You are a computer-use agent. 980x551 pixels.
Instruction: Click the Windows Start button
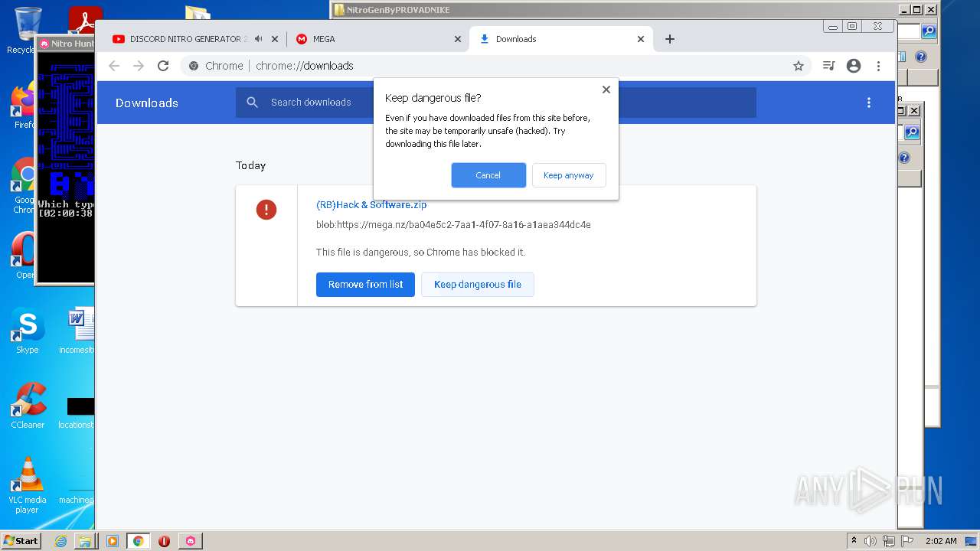[21, 540]
